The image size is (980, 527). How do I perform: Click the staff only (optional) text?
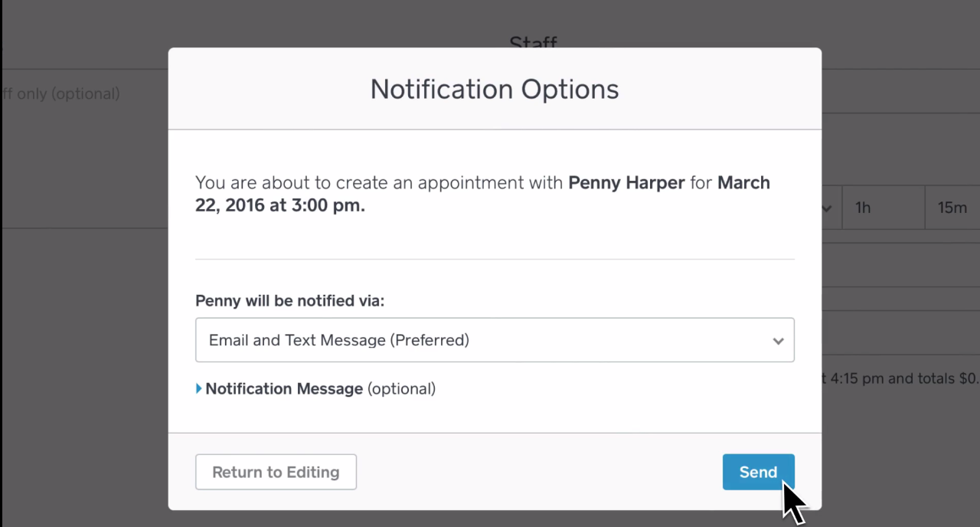[x=61, y=93]
